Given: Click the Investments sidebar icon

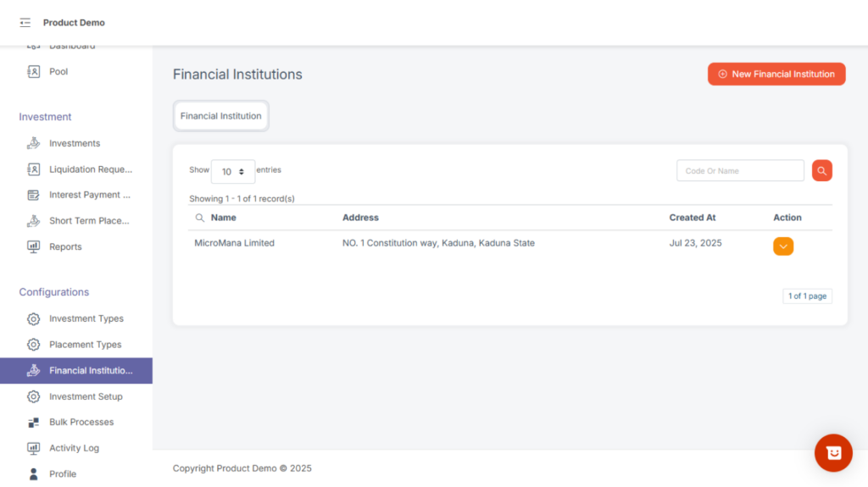Looking at the screenshot, I should coord(33,143).
